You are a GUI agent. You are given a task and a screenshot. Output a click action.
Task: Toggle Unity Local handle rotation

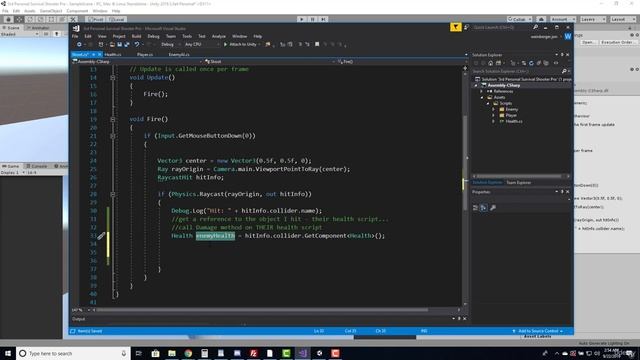pyautogui.click(x=116, y=19)
